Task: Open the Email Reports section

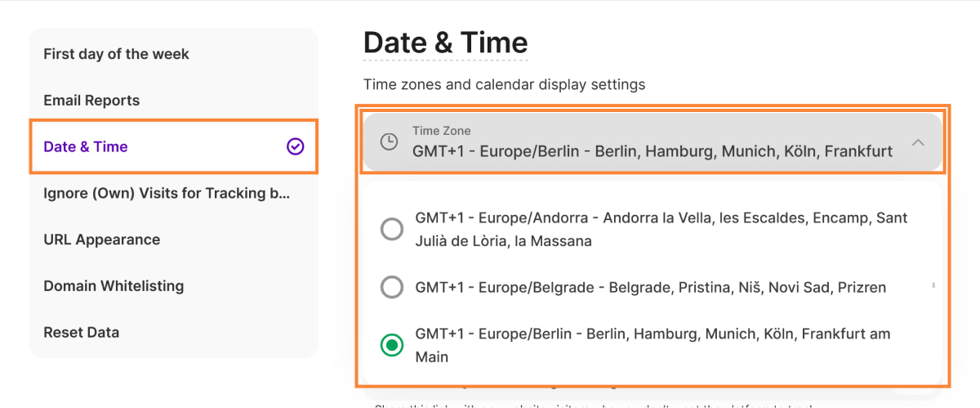Action: point(91,101)
